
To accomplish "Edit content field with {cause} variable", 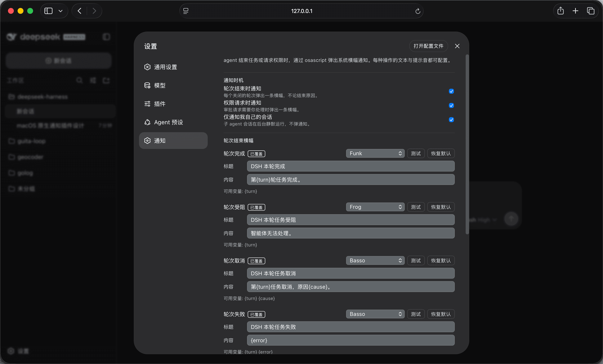I will coord(351,287).
